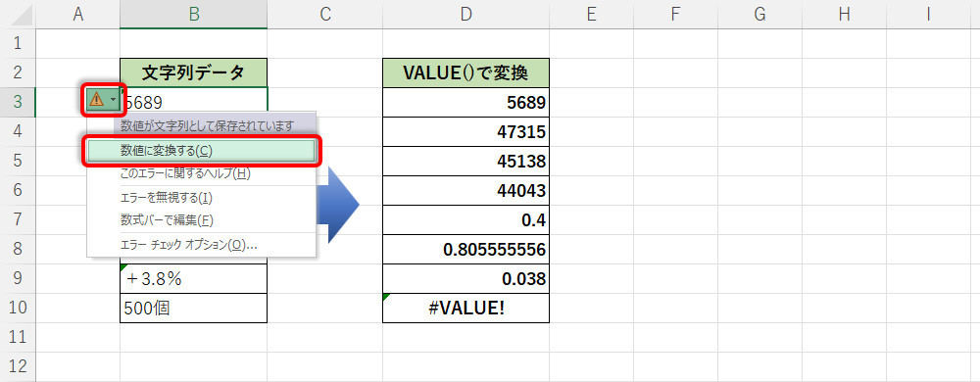
Task: Select row 7 header
Action: [x=18, y=219]
